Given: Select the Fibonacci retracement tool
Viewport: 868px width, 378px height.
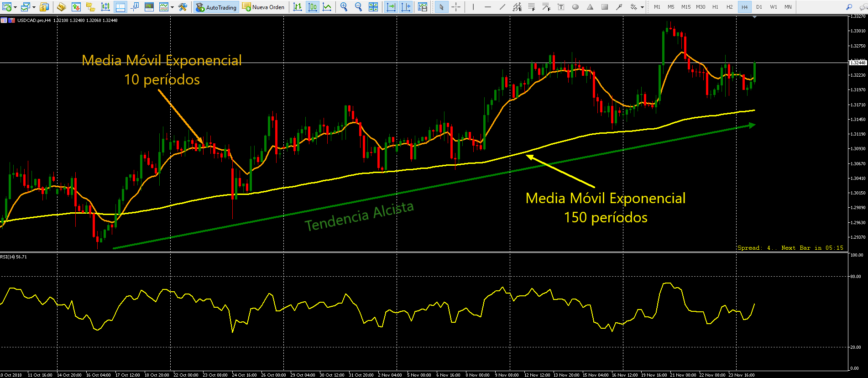Looking at the screenshot, I should tap(532, 7).
